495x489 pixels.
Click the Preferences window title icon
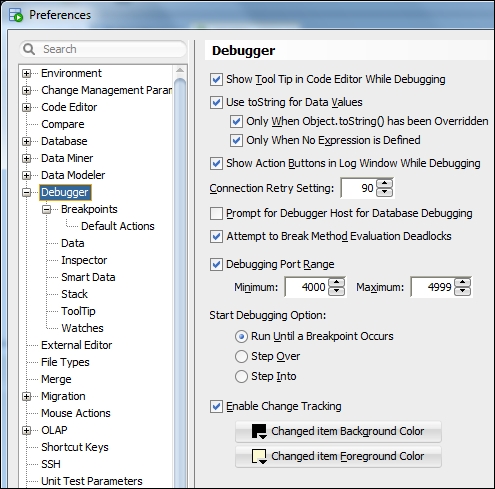16,15
